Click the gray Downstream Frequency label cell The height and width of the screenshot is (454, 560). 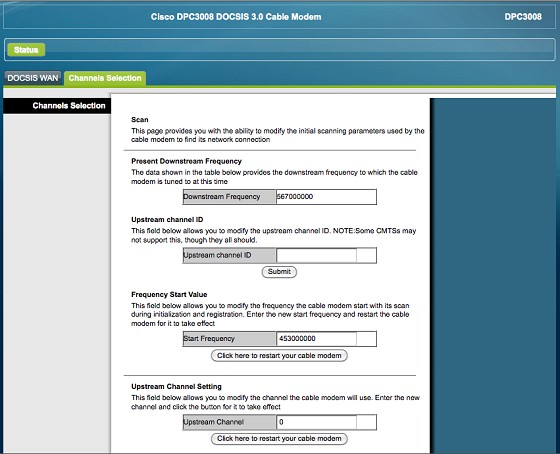229,197
